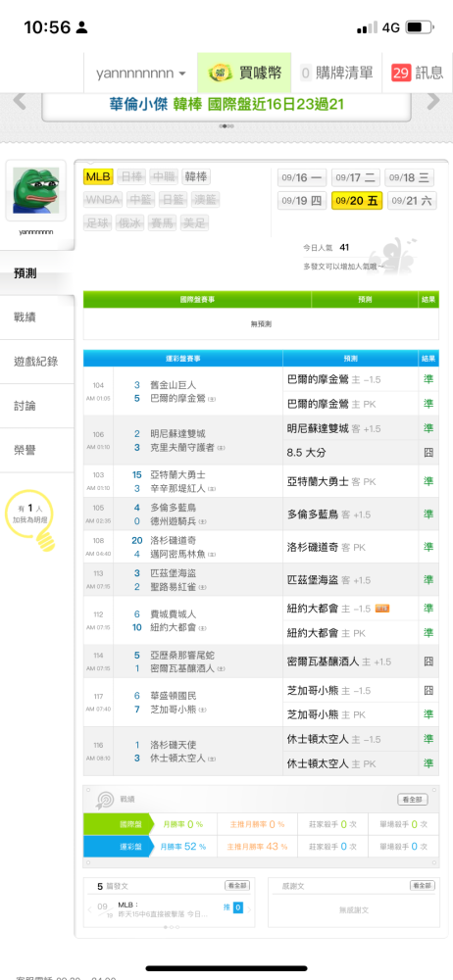Click the 多倫多藍鳥 客 +1.5 prediction
The width and height of the screenshot is (453, 980).
(x=329, y=514)
